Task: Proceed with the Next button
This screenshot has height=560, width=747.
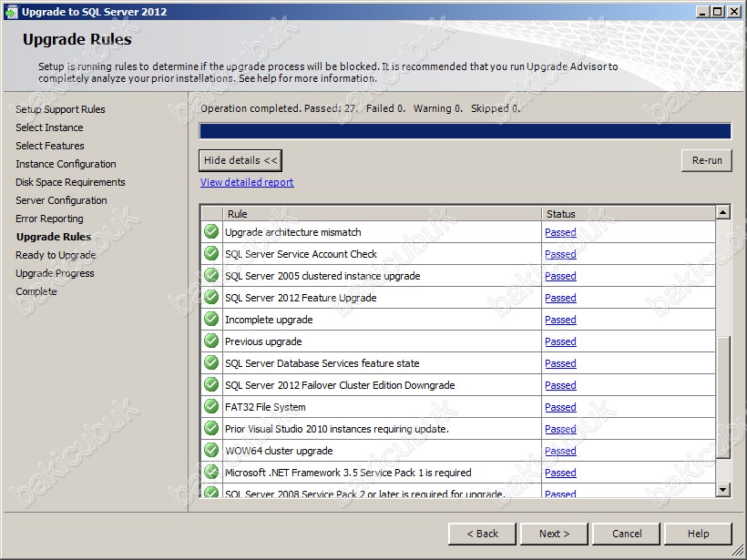Action: (554, 534)
